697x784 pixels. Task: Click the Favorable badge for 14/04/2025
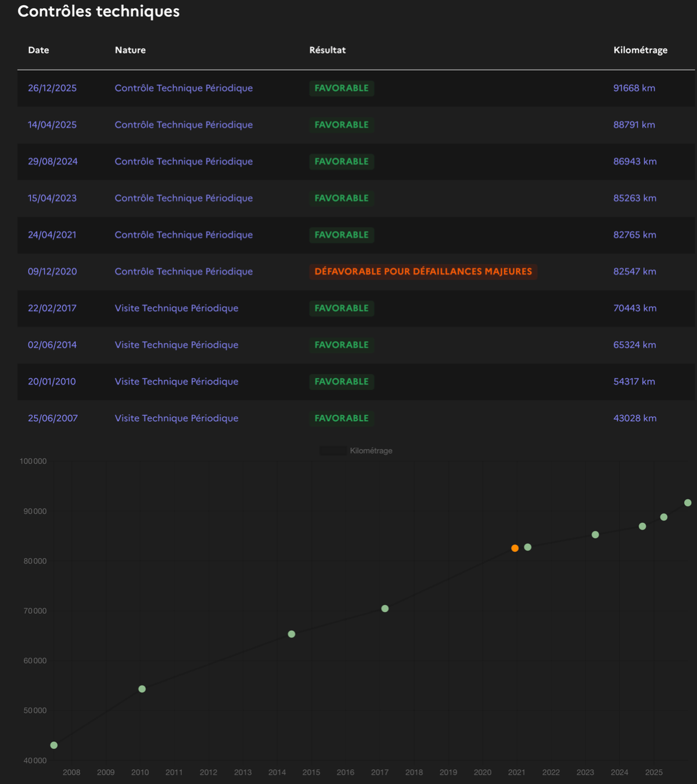pyautogui.click(x=342, y=125)
